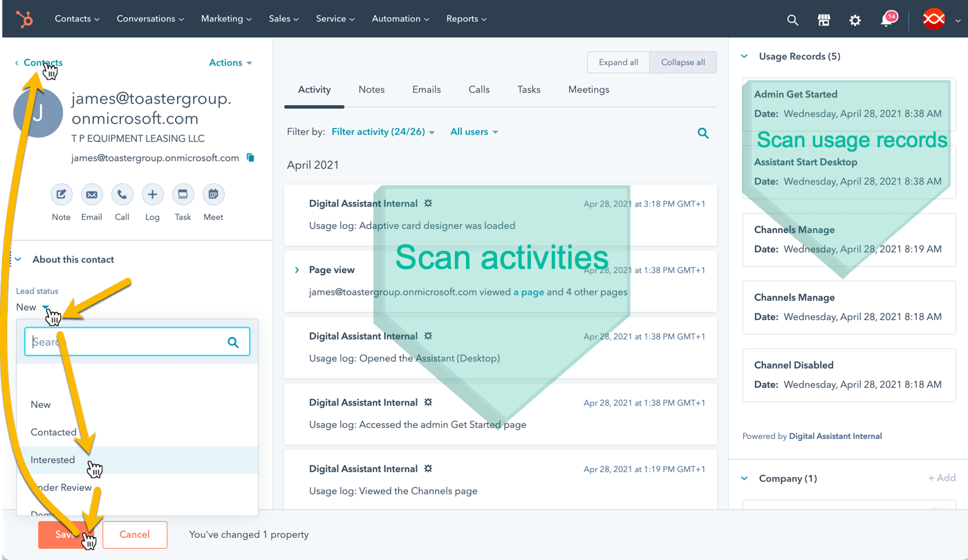Click the gear icon on Opened the Assistant entry

[428, 336]
